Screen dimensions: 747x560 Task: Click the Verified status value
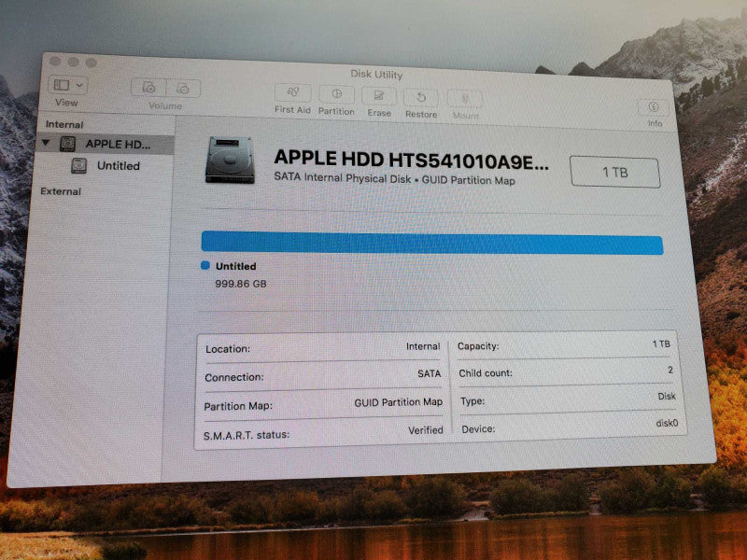(x=426, y=430)
